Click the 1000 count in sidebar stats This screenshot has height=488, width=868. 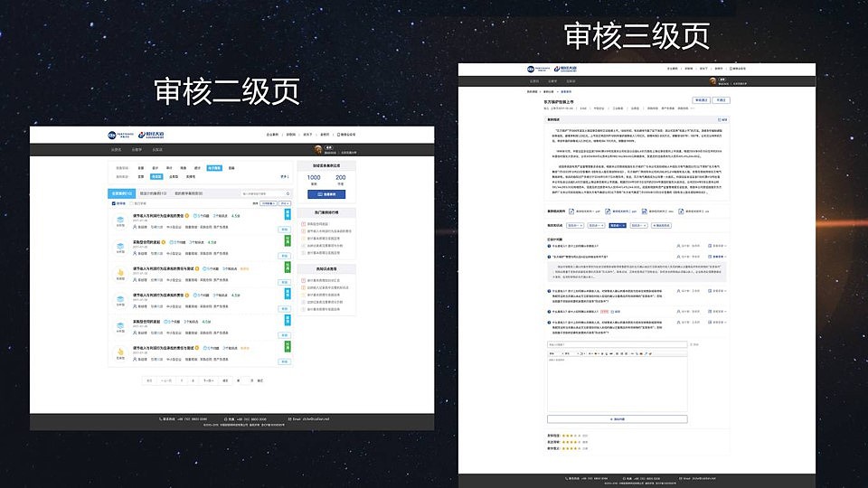pyautogui.click(x=314, y=178)
